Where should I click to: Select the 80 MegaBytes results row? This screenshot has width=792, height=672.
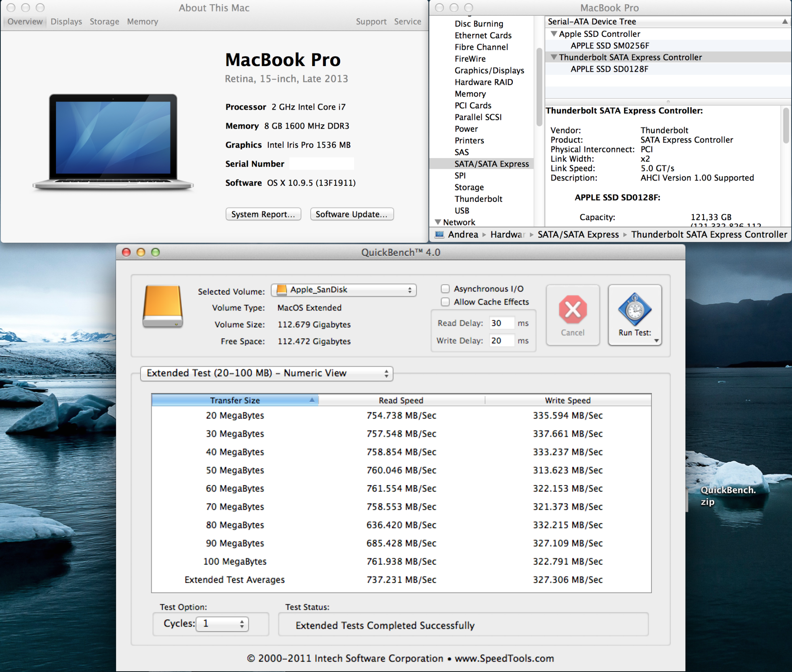click(401, 525)
